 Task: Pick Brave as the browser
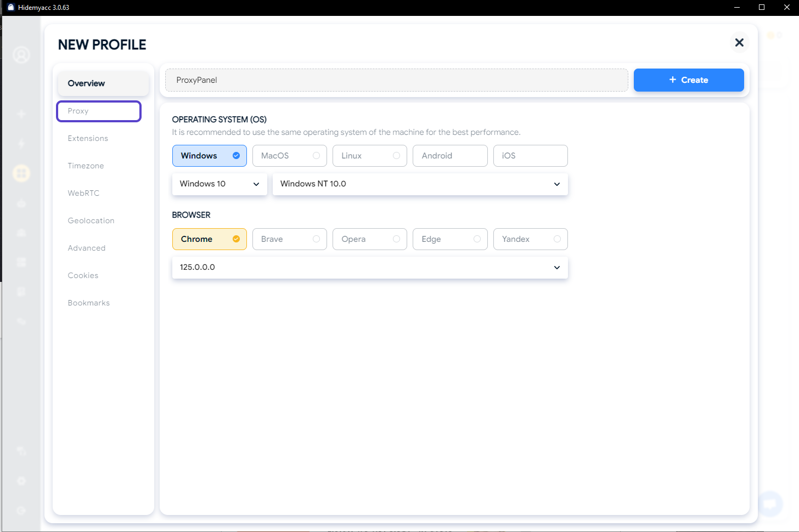point(289,239)
